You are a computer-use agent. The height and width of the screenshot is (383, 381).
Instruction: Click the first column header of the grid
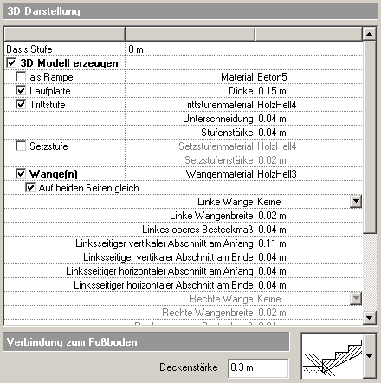[65, 34]
